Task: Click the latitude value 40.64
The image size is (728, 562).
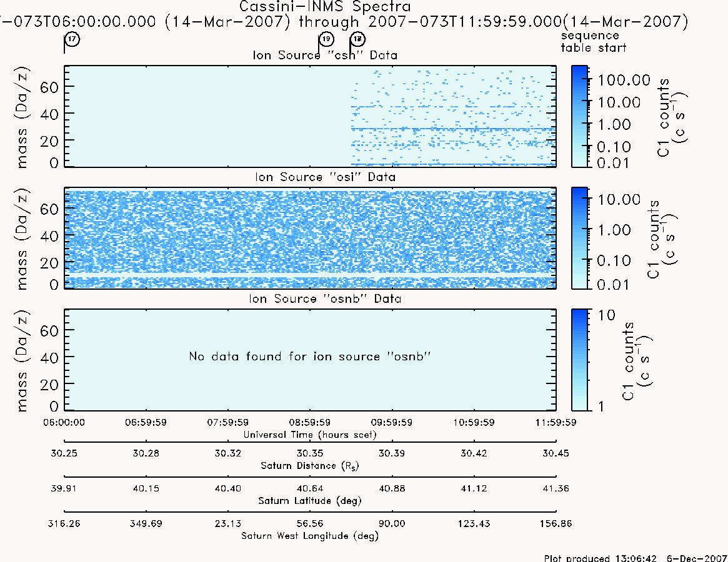Action: tap(310, 488)
